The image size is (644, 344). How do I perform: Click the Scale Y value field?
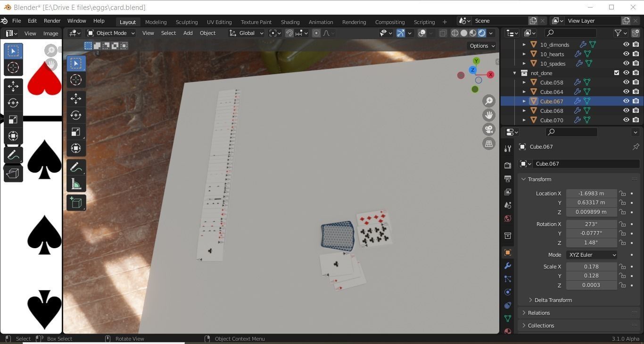(x=591, y=276)
